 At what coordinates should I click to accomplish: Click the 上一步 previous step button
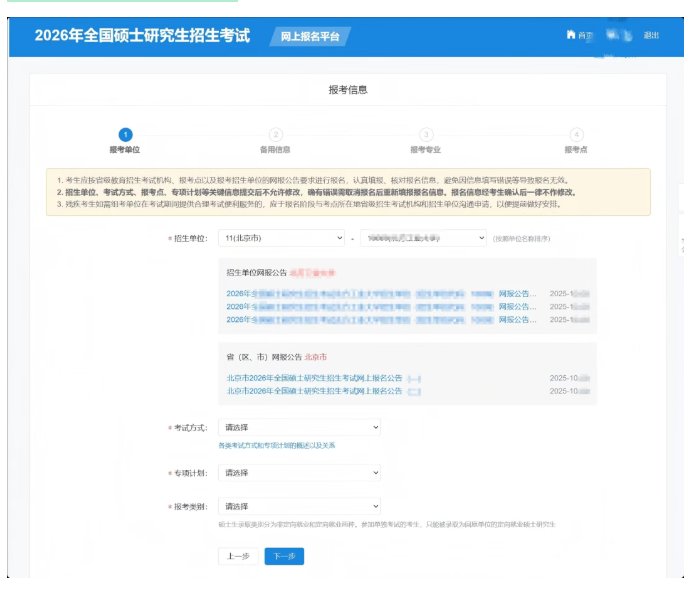coord(238,556)
